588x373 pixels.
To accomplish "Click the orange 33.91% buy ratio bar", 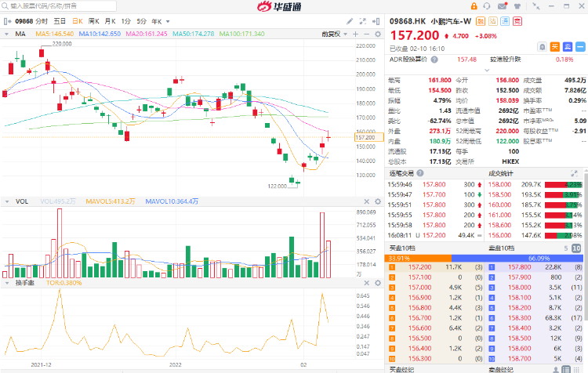I will (x=418, y=259).
